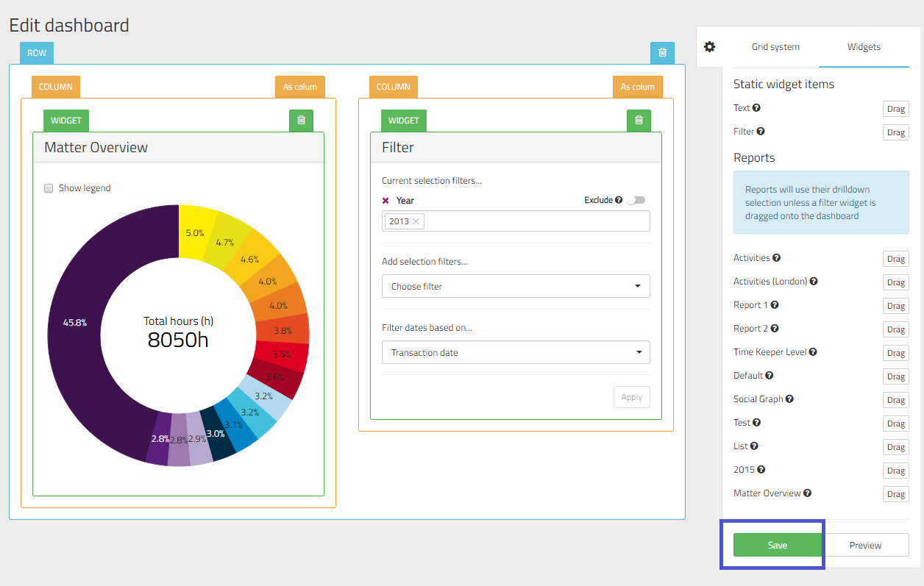The image size is (924, 586).
Task: Open the Choose filter dropdown
Action: [515, 286]
